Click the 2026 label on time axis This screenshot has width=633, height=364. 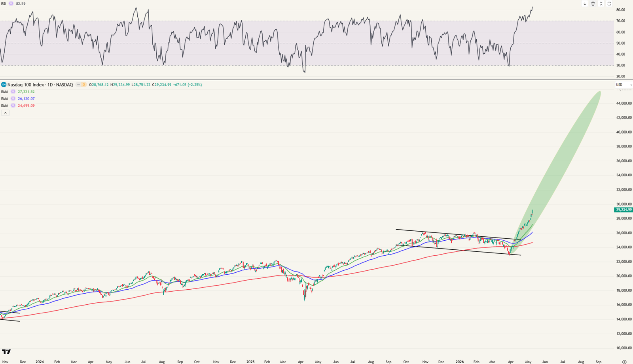coord(460,362)
